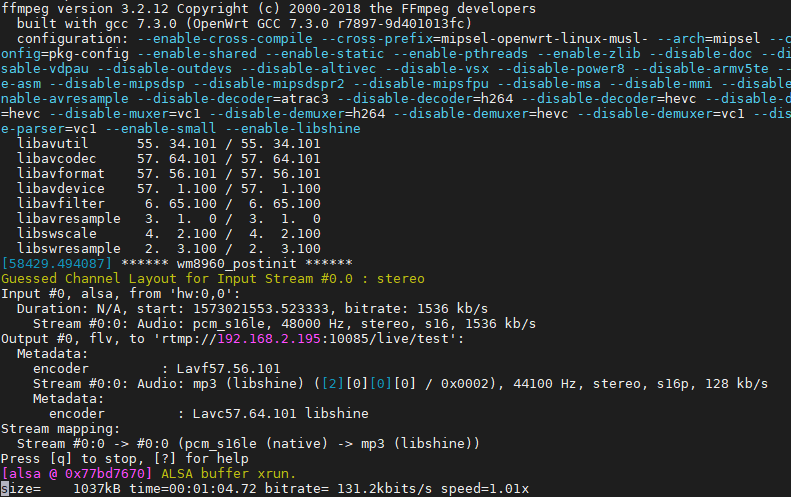Click the '--enable-small' flag
Screen dimensions: 791x497
click(x=161, y=129)
